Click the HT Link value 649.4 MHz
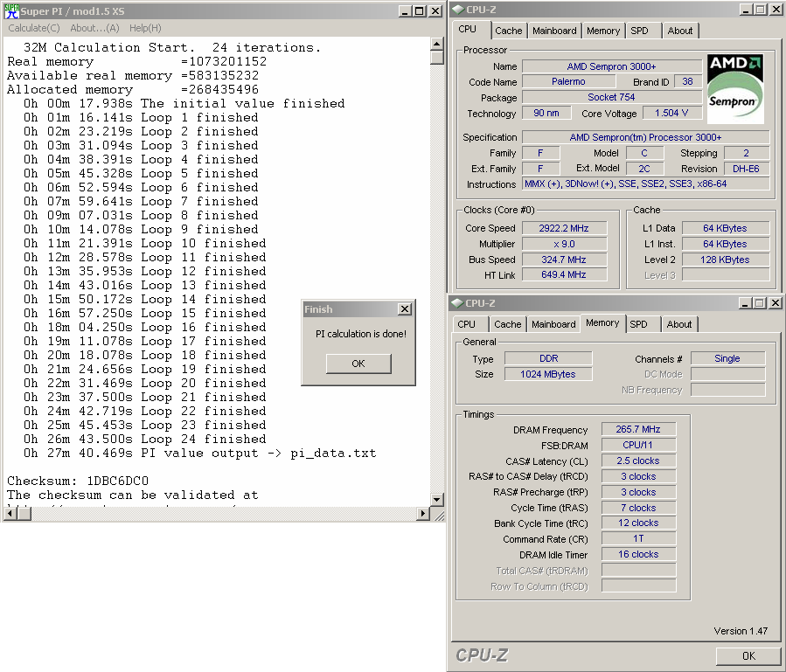The height and width of the screenshot is (672, 786). tap(564, 274)
